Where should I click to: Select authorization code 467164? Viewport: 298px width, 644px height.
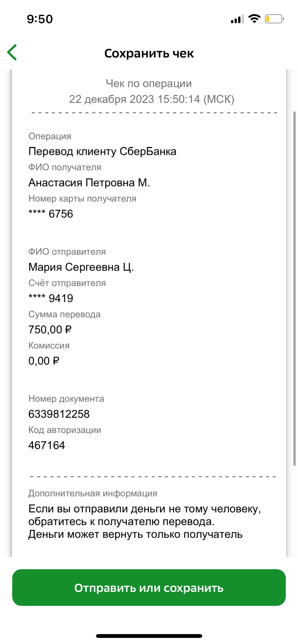pos(47,445)
